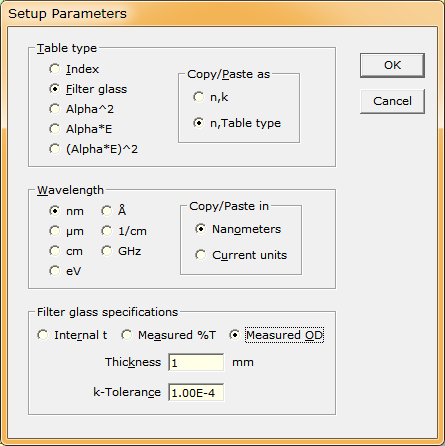Dismiss dialog with Cancel button

pyautogui.click(x=392, y=101)
